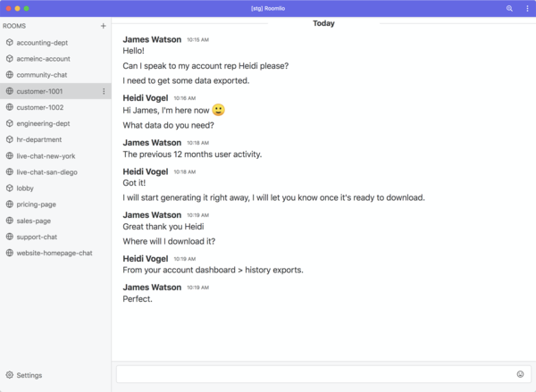Screen dimensions: 536x392
Task: Select the engineering-dept room
Action: point(45,123)
